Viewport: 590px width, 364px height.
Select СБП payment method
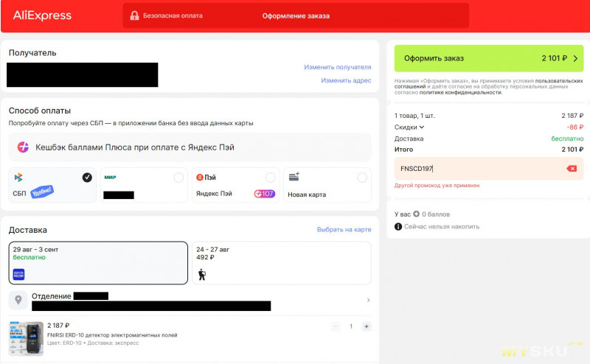point(52,185)
